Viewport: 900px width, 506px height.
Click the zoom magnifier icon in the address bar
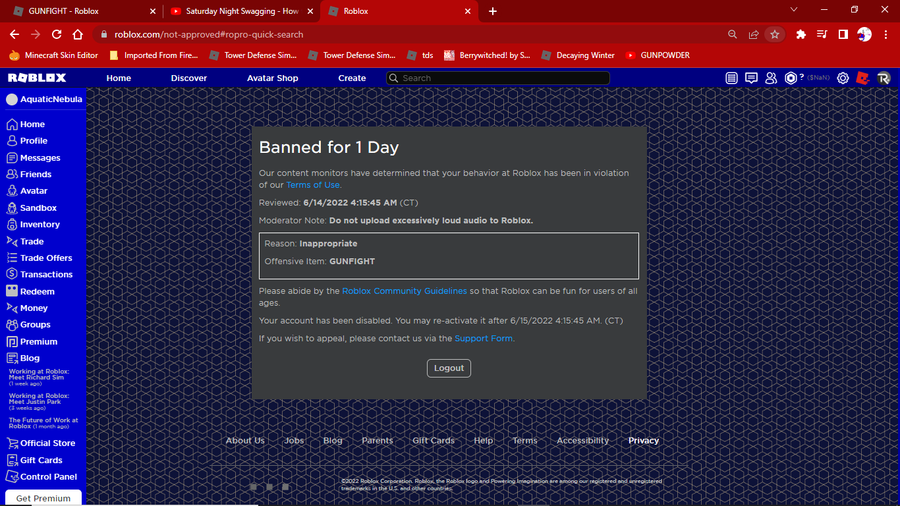pos(732,34)
